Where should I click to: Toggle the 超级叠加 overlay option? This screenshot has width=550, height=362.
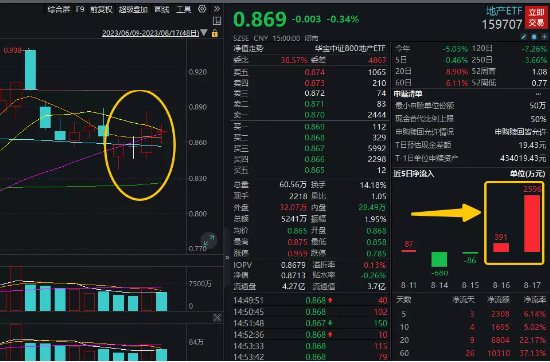(133, 9)
